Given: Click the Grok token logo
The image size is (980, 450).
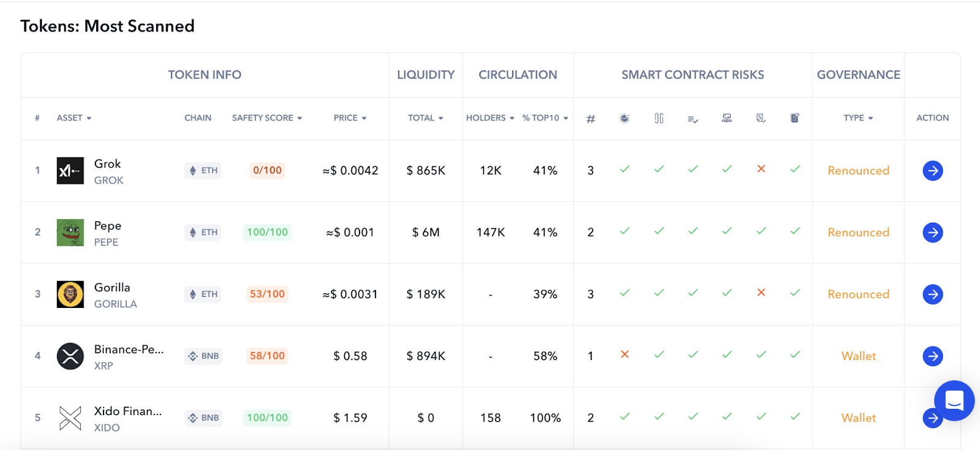Looking at the screenshot, I should pyautogui.click(x=70, y=171).
